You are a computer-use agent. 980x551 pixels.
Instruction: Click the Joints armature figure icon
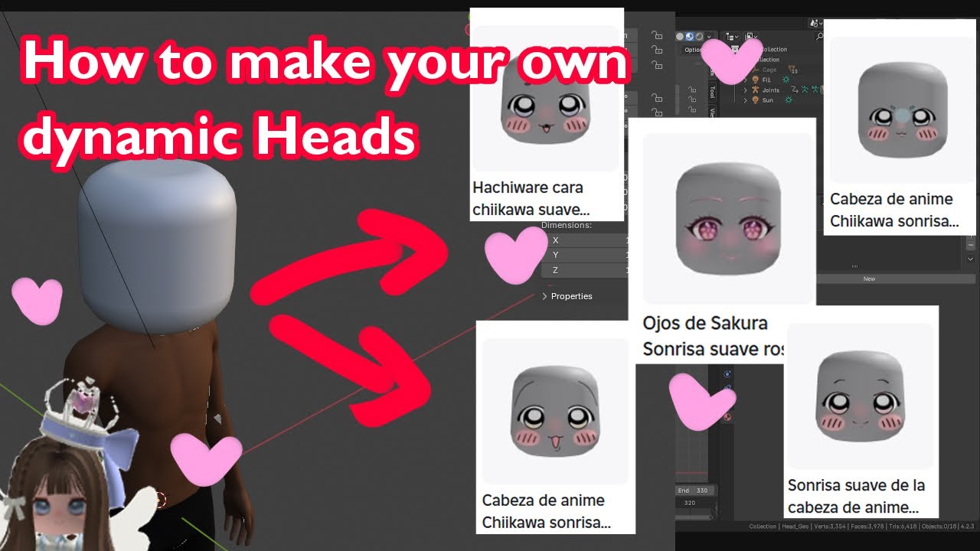click(x=756, y=90)
